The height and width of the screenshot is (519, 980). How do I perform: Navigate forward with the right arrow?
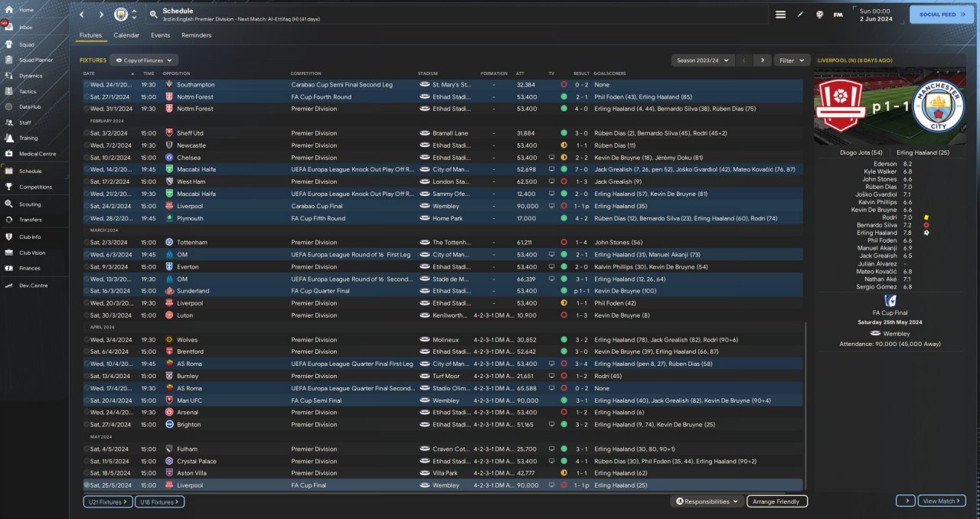tap(101, 15)
